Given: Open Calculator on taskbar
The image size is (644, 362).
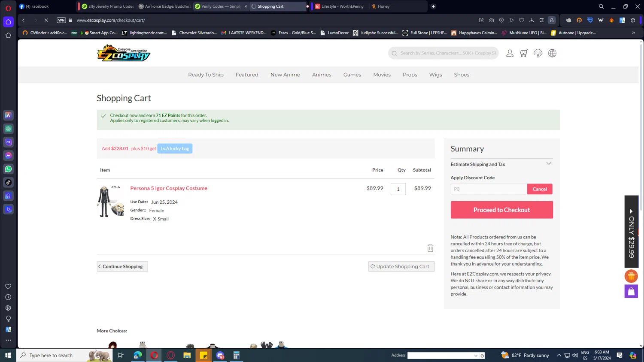Looking at the screenshot, I should click(236, 355).
